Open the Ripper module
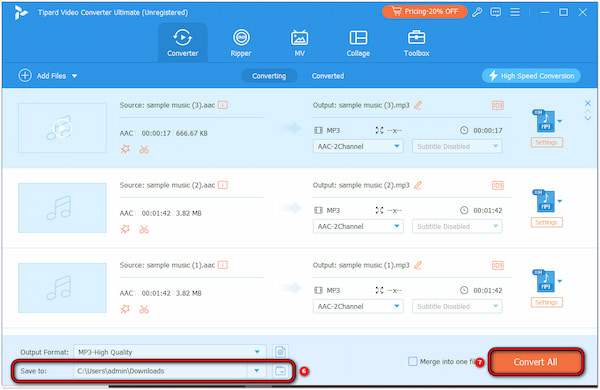This screenshot has width=600, height=390. click(x=241, y=43)
